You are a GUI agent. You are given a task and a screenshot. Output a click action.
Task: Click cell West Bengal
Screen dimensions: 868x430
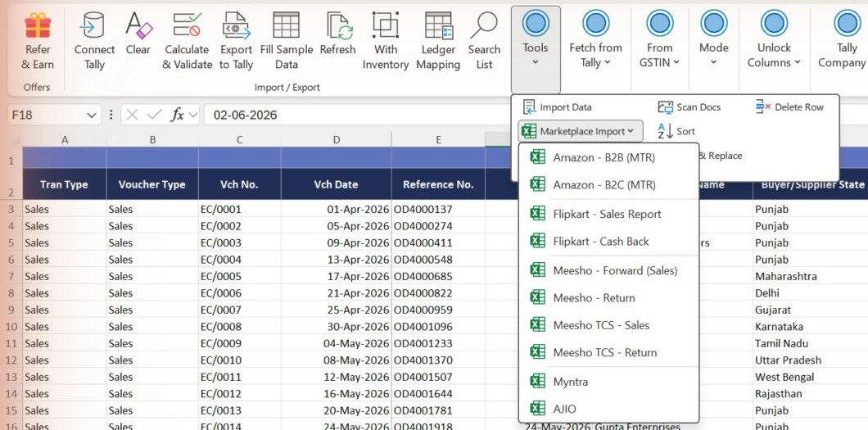(x=811, y=377)
